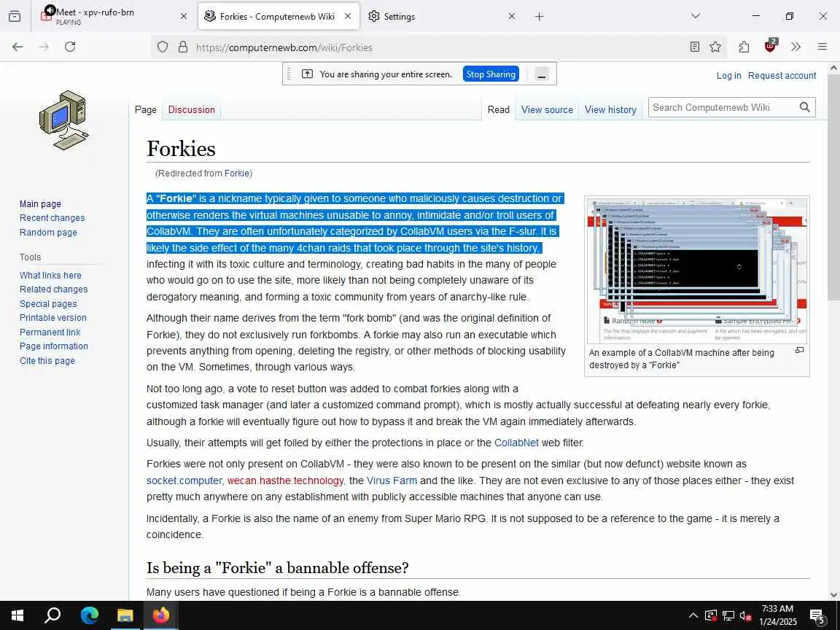
Task: Open Firefox application hamburger menu
Action: (822, 47)
